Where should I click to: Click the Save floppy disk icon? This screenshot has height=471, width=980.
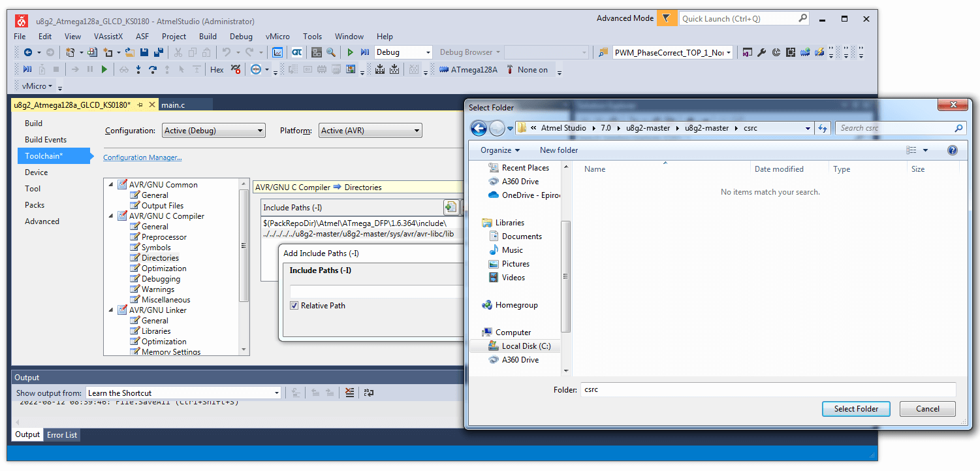[x=144, y=52]
